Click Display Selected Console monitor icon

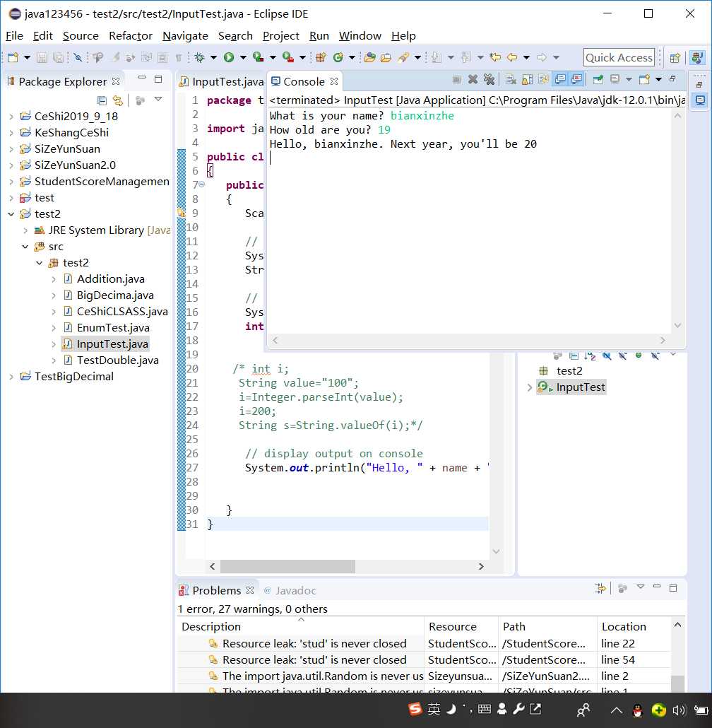click(x=615, y=79)
